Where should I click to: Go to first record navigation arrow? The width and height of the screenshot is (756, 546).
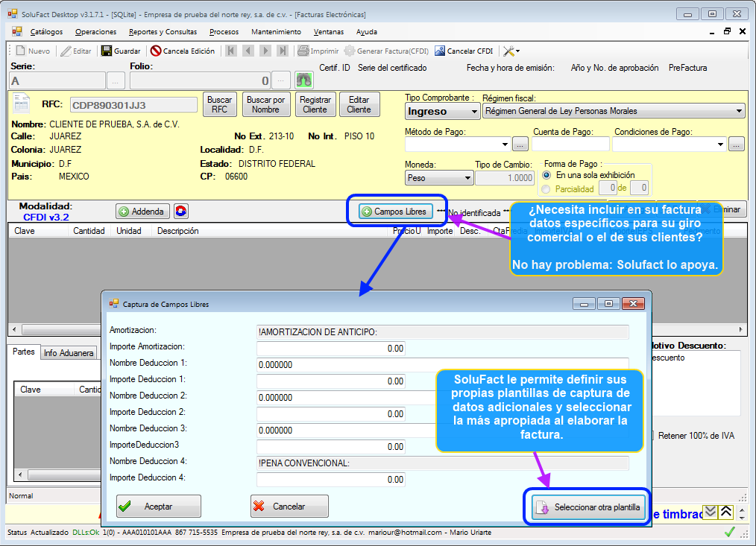[231, 51]
